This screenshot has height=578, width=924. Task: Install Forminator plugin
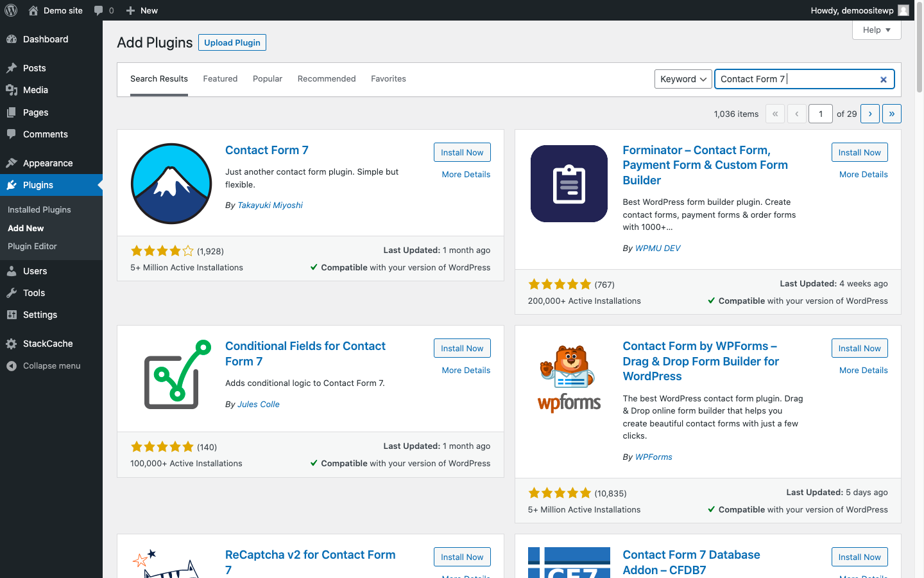[x=860, y=152]
